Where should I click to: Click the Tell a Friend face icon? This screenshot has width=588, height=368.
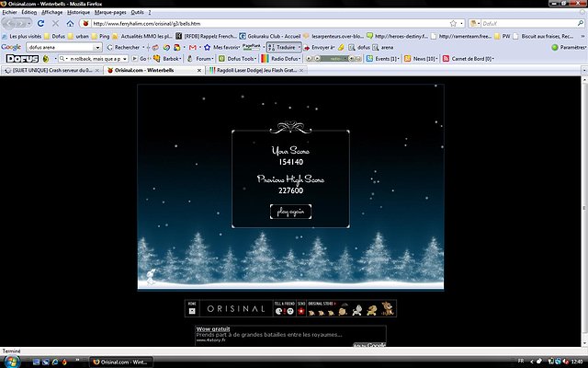(279, 311)
